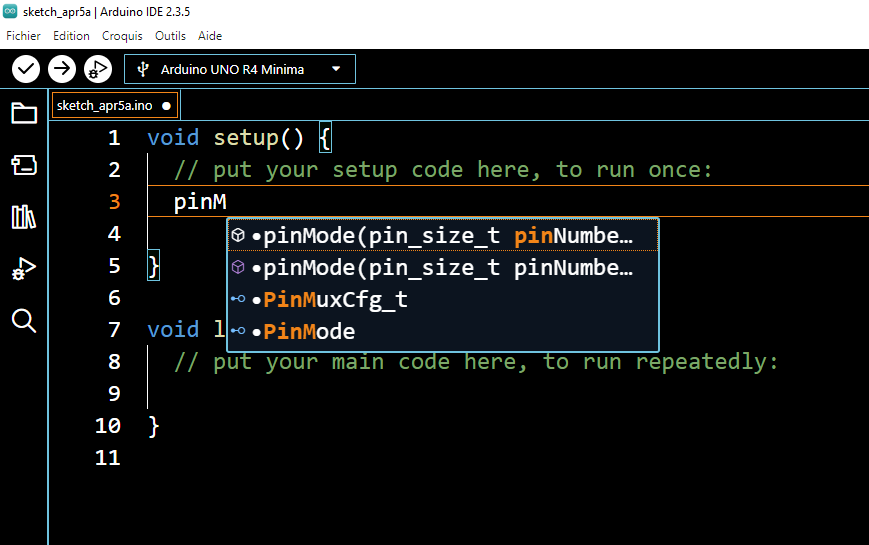
Task: Open the Library Manager books icon
Action: coord(24,217)
